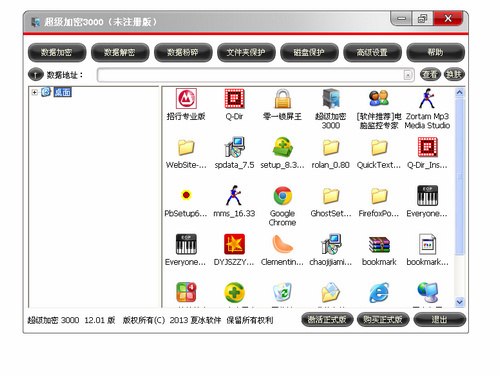Click the 激活正式版 button
The width and height of the screenshot is (500, 375).
coord(327,320)
